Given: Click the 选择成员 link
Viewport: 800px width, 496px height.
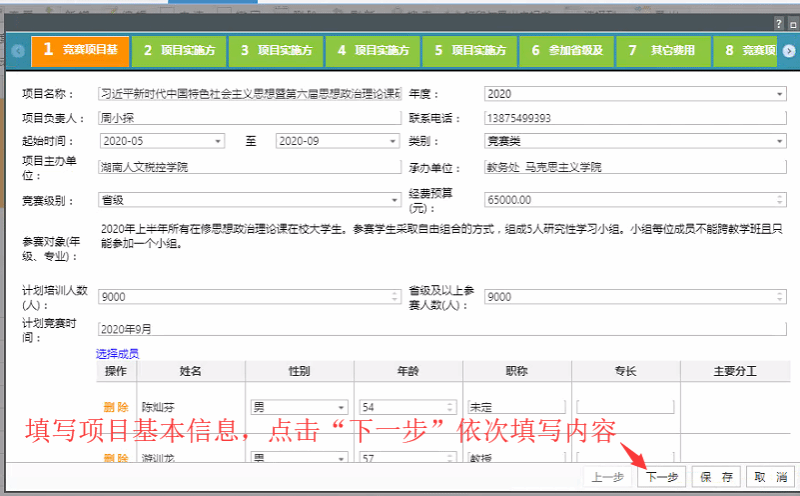Looking at the screenshot, I should [x=117, y=353].
